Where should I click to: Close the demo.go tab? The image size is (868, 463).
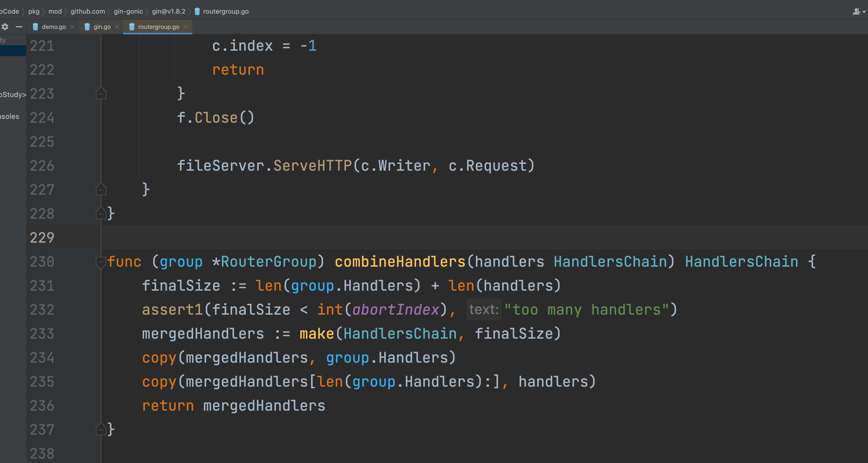tap(72, 27)
